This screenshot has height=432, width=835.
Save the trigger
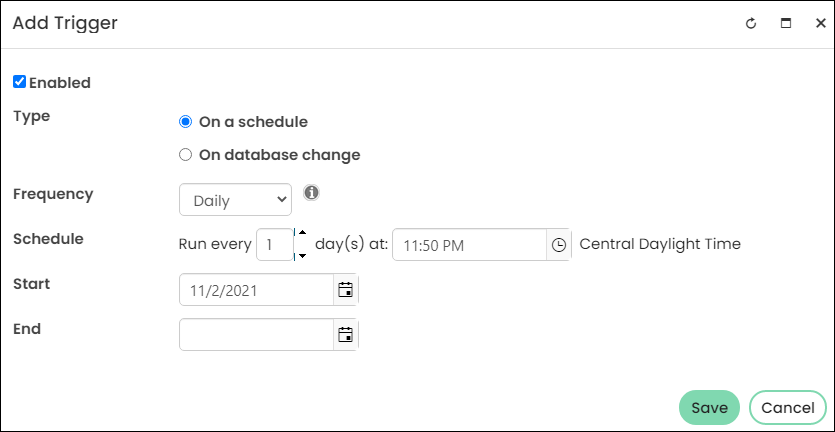[709, 407]
